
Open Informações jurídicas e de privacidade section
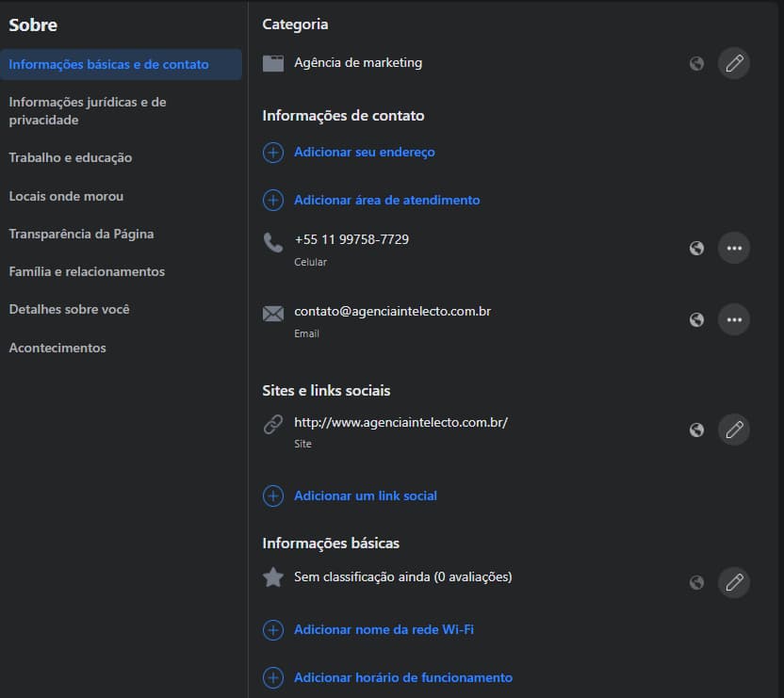[x=88, y=111]
